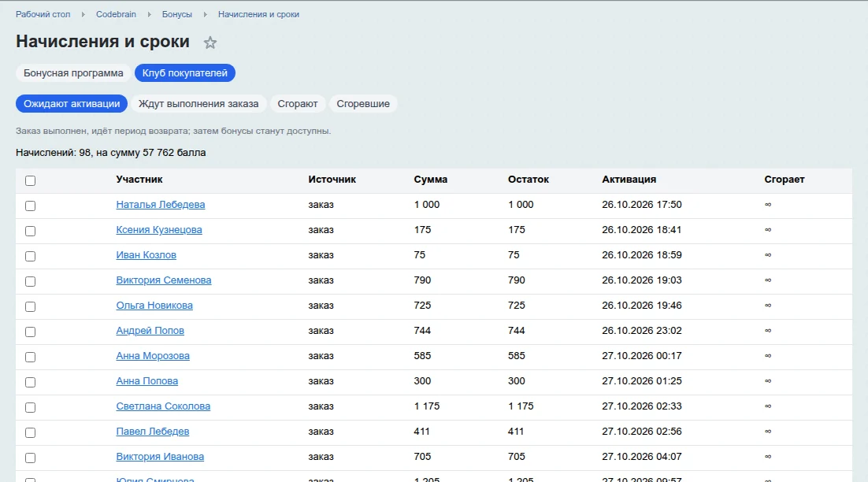
Task: Open the profile of Наталья Лебедева
Action: click(x=161, y=205)
